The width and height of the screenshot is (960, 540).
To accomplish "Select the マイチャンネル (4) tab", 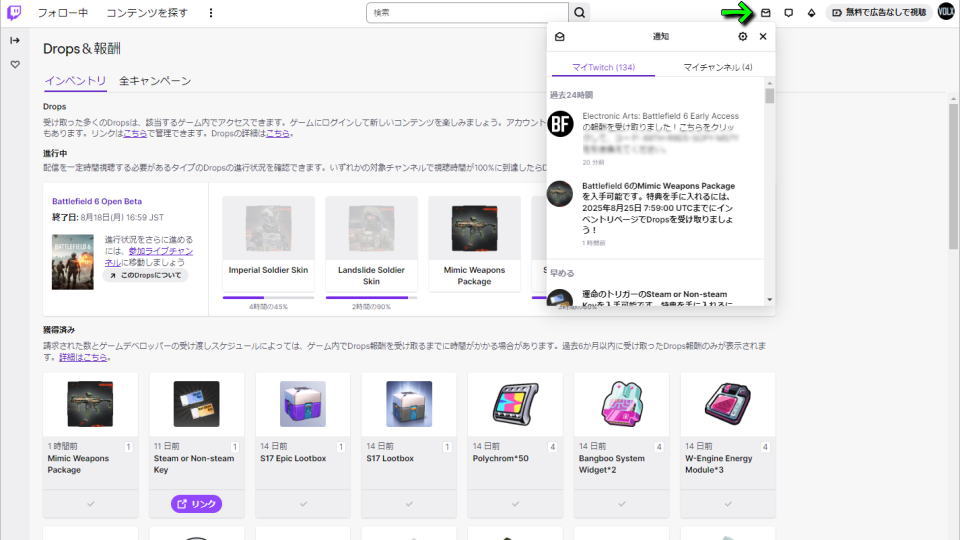I will pos(718,67).
